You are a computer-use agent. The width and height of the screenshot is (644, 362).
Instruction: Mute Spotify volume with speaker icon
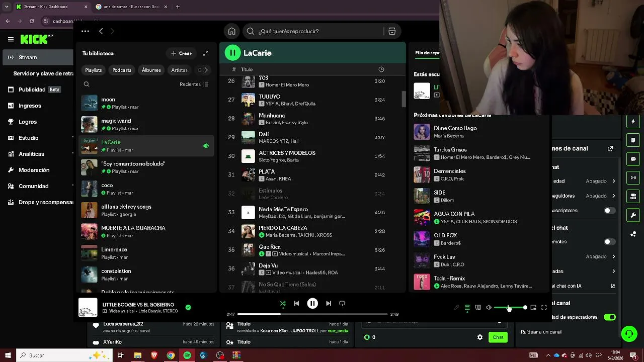pyautogui.click(x=489, y=308)
